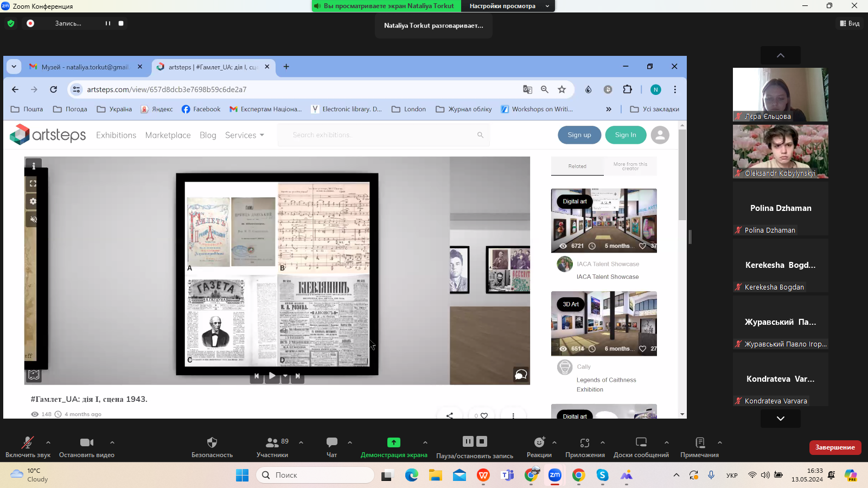Click the artsteps Sign up button

point(579,135)
